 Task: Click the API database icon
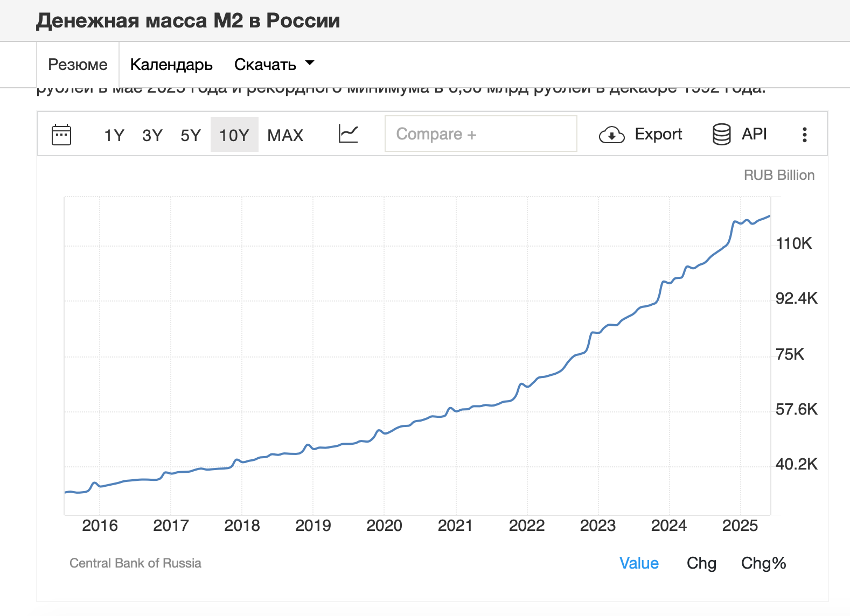(721, 135)
